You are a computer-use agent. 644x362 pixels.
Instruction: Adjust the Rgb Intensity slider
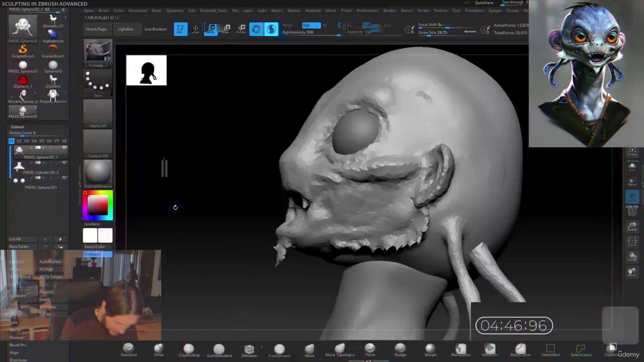tap(311, 32)
